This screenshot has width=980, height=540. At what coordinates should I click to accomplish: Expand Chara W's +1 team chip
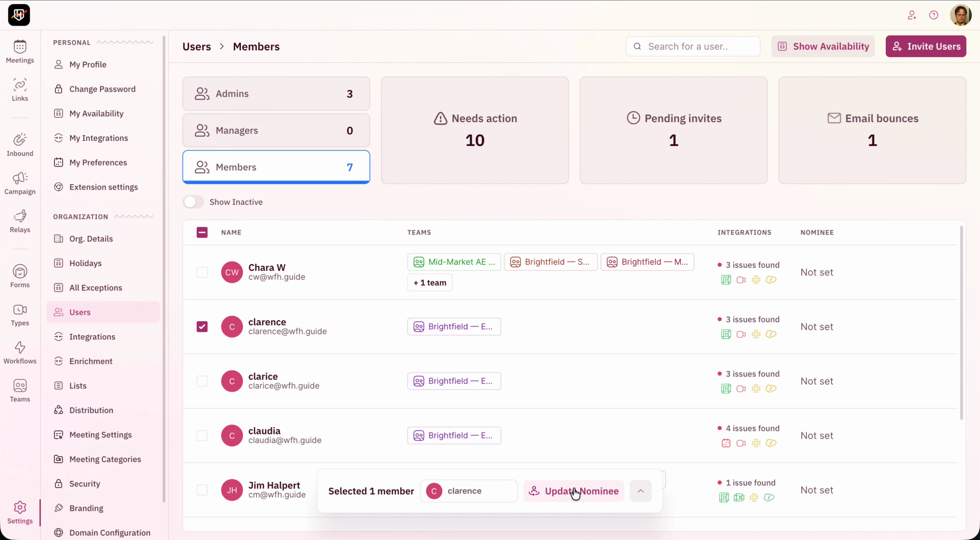pos(430,283)
